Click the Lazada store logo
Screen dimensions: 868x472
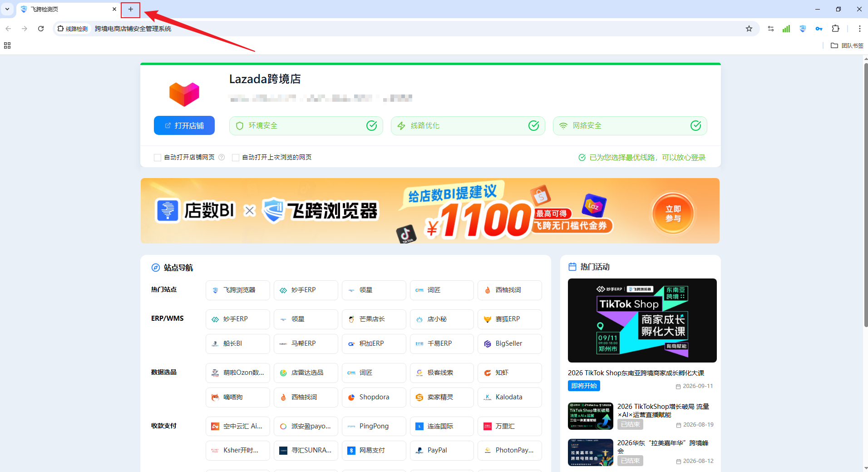(184, 94)
